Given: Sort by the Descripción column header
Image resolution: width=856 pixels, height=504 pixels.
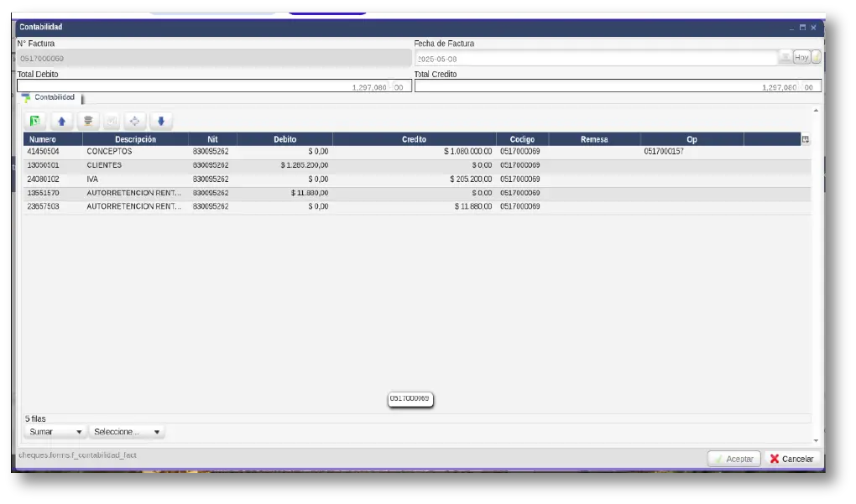Looking at the screenshot, I should pos(135,140).
